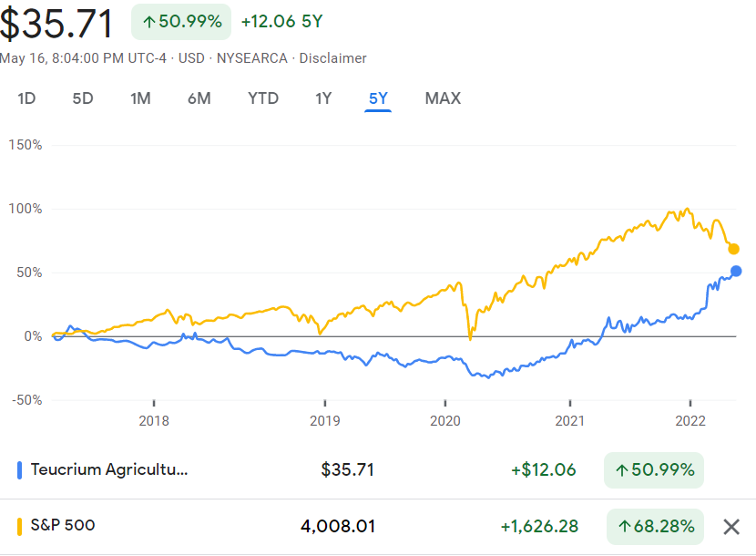Click the 2020 label on the chart axis
Screen dimensions: 756x556
point(444,421)
